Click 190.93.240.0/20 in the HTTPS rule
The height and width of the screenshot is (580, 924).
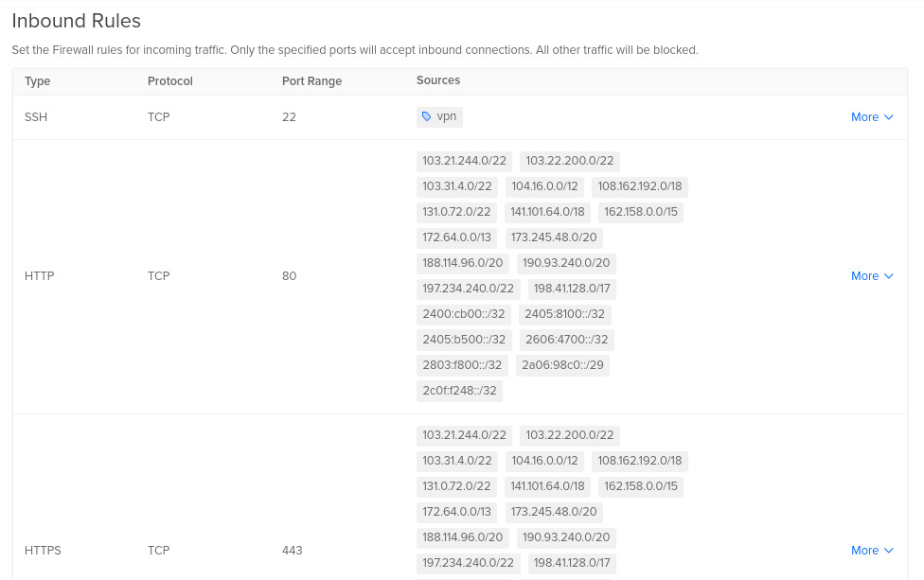coord(566,537)
